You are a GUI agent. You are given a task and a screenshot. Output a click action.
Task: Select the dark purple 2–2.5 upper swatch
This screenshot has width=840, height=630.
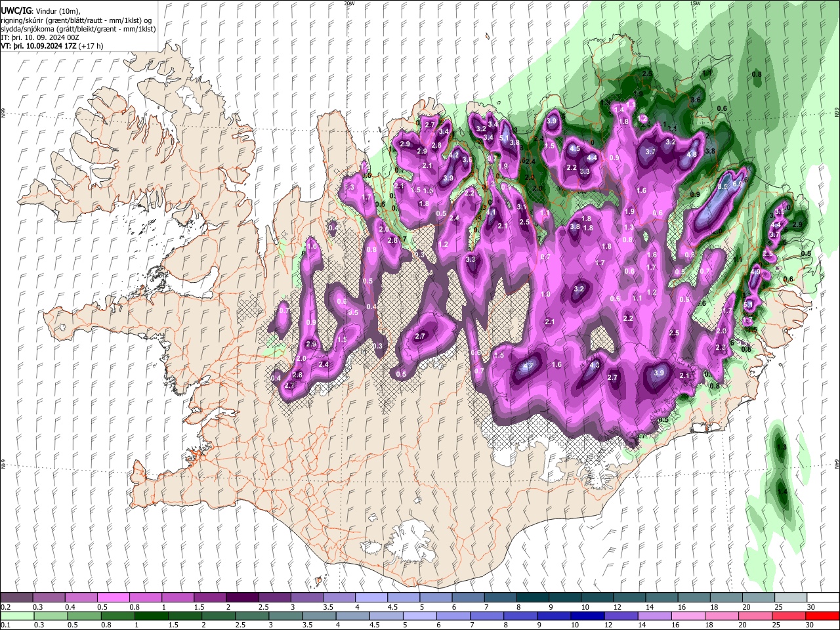(242, 598)
